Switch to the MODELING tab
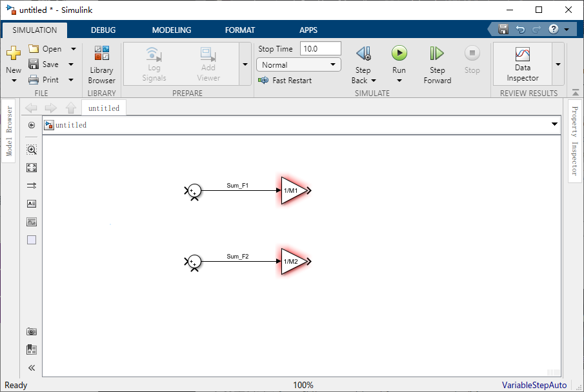 pyautogui.click(x=171, y=30)
